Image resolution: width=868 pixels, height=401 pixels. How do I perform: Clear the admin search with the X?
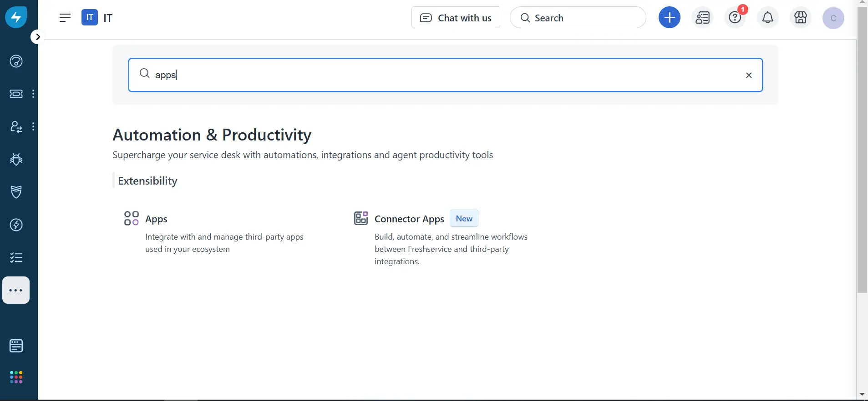pos(749,75)
